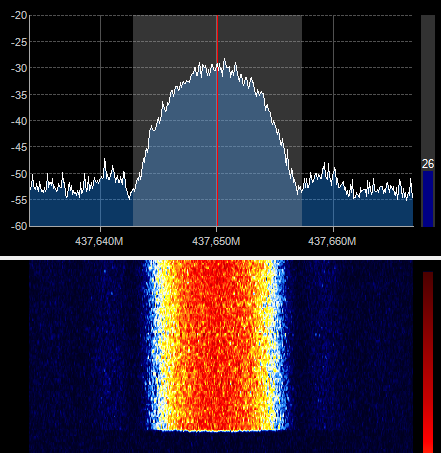Click the 437,640M frequency axis label
The width and height of the screenshot is (441, 453).
99,241
